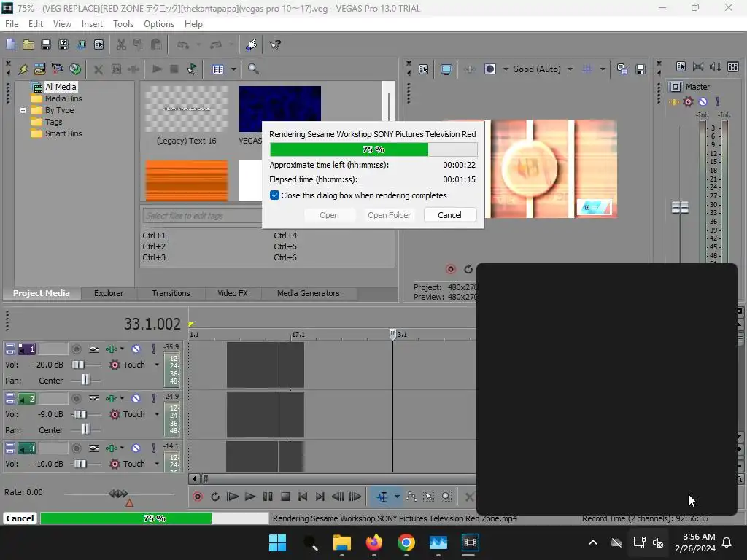This screenshot has width=747, height=560.
Task: Open track 3 automation mode Touch dropdown
Action: click(x=157, y=464)
